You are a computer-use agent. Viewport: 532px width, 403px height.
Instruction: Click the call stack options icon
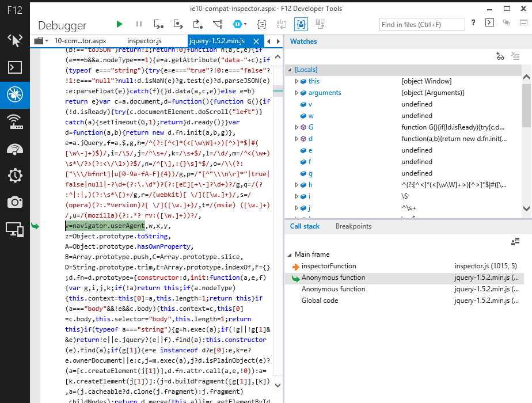pos(515,242)
